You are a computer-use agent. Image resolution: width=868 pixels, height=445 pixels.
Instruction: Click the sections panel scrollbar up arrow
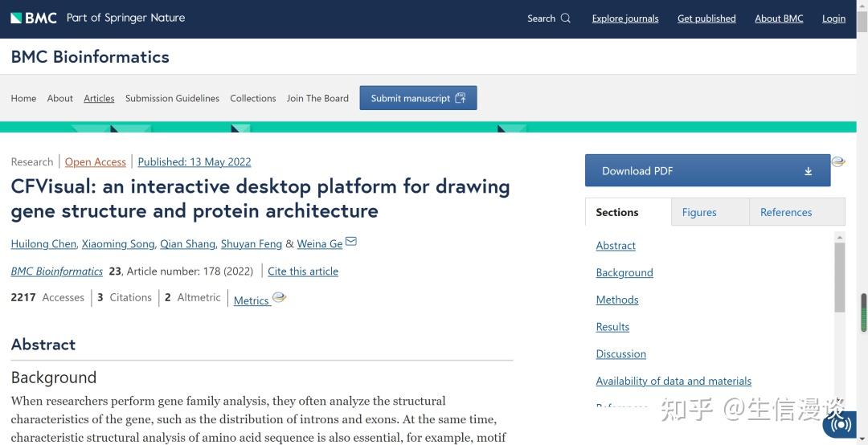840,238
